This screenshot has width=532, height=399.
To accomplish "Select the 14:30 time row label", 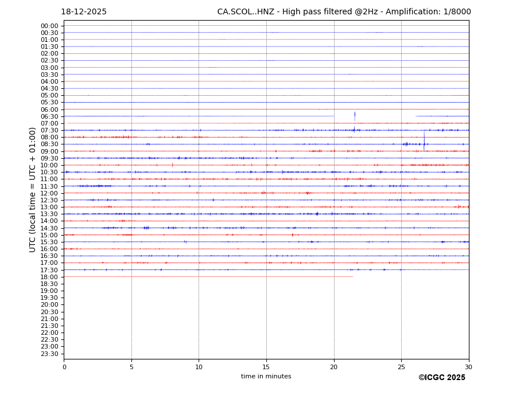I will (x=49, y=228).
